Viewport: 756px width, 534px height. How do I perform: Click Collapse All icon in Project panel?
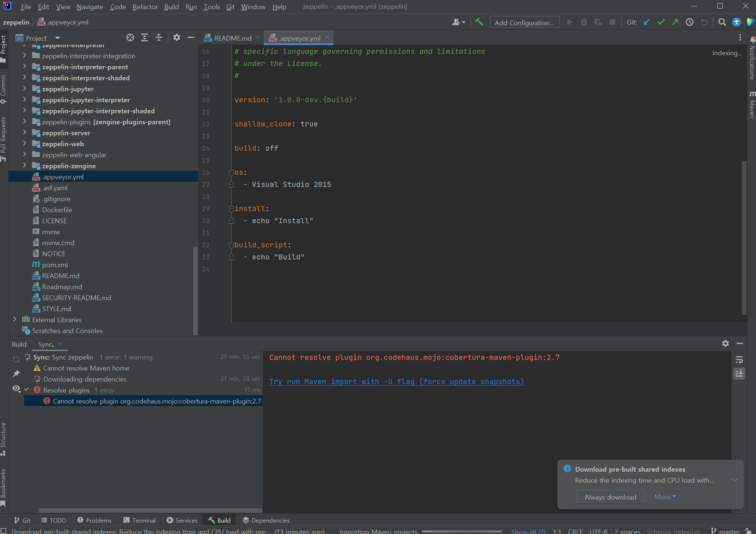159,38
